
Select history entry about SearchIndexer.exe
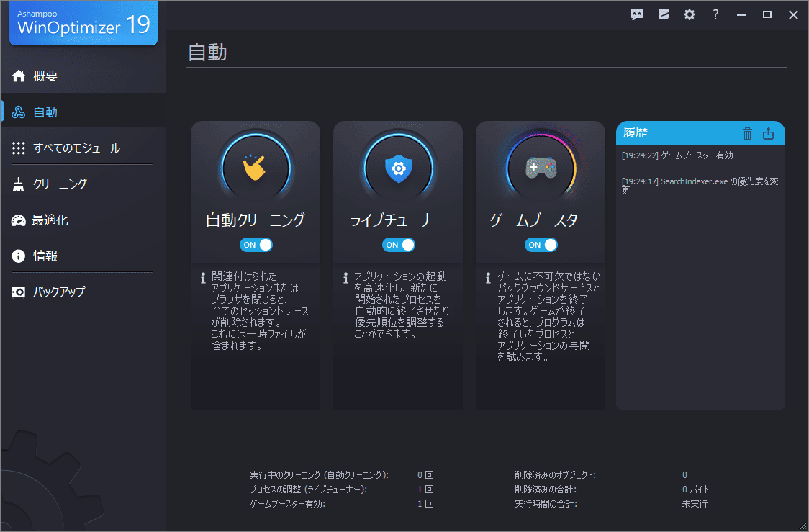coord(700,186)
